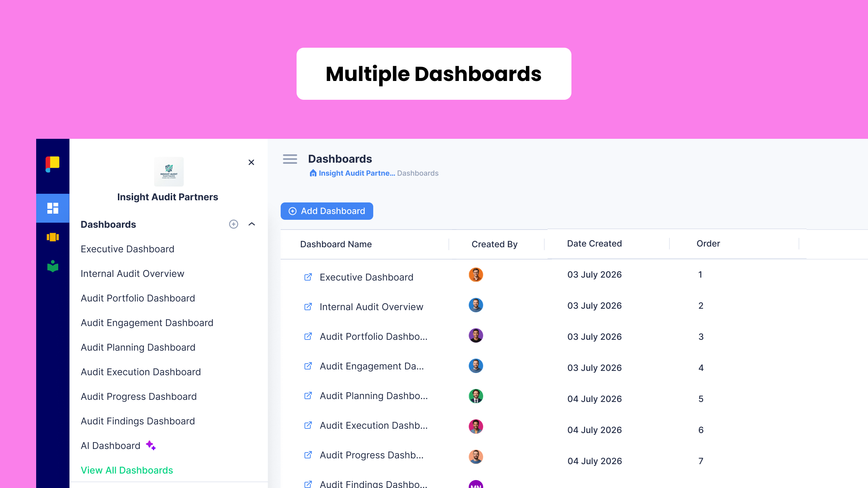Click the Insight Audit Partners logo thumbnail
This screenshot has width=868, height=488.
[x=169, y=171]
